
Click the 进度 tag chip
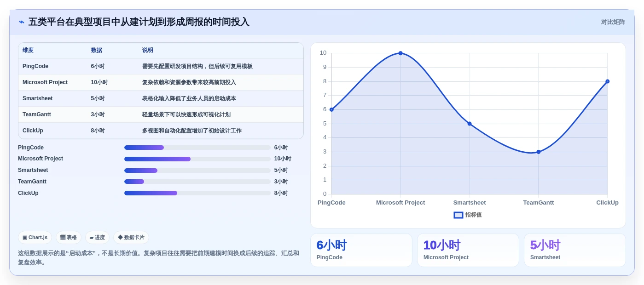[97, 237]
